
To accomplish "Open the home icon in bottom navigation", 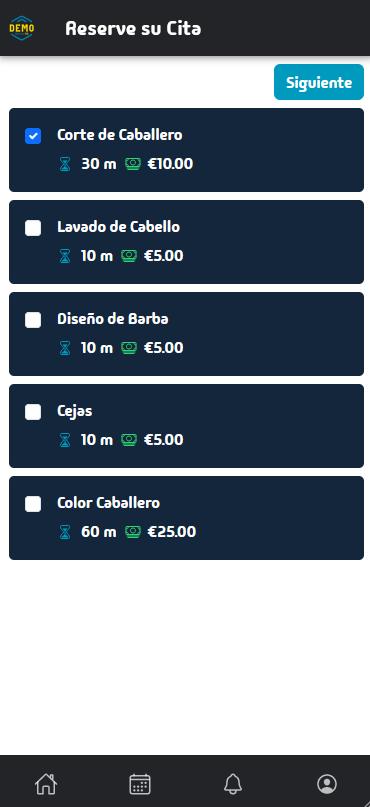I will coord(46,784).
